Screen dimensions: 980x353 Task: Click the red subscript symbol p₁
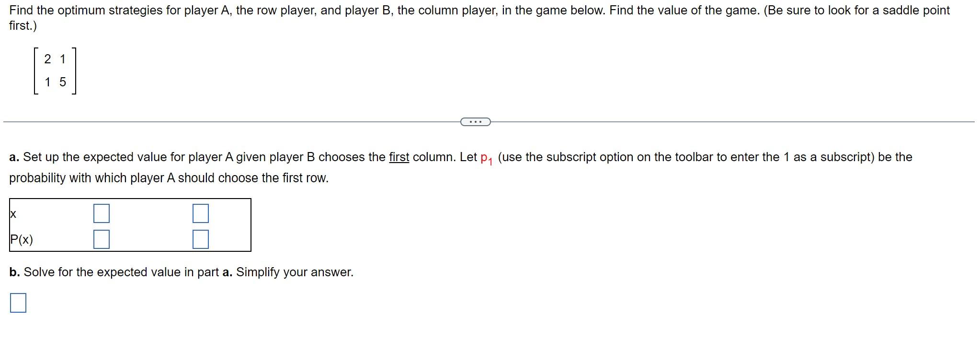486,157
